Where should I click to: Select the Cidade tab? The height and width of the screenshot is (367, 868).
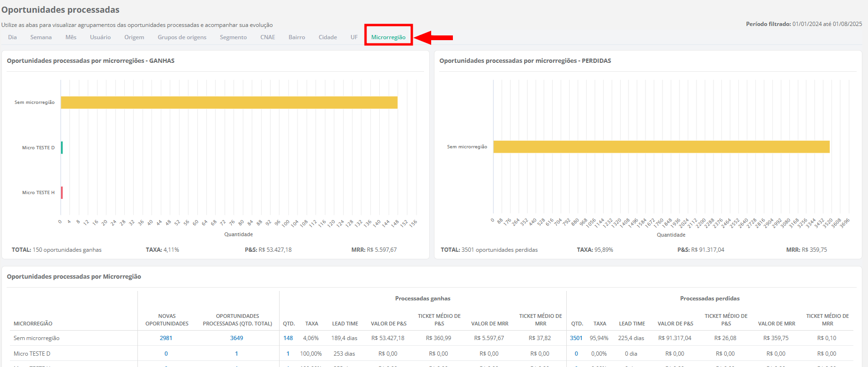tap(328, 37)
